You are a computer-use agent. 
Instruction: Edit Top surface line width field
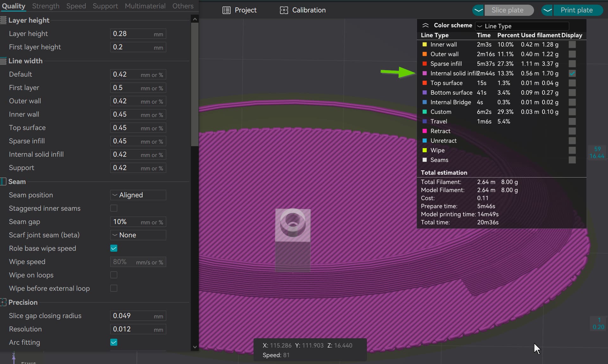point(138,128)
